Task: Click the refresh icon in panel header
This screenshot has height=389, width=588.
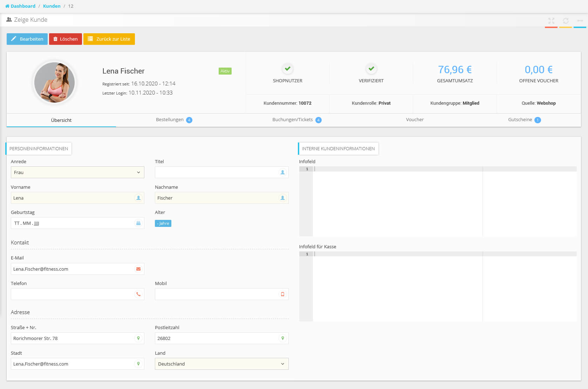Action: point(566,21)
